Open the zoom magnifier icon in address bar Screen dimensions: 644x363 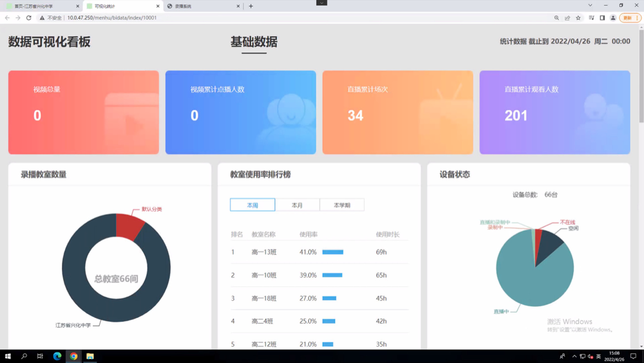pyautogui.click(x=556, y=18)
